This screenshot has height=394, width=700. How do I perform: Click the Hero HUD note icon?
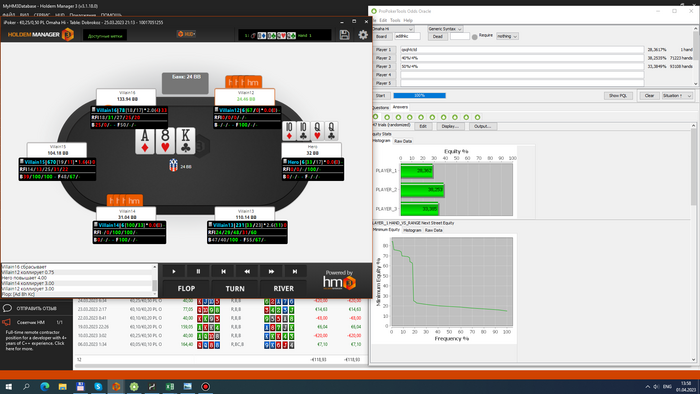coord(285,162)
